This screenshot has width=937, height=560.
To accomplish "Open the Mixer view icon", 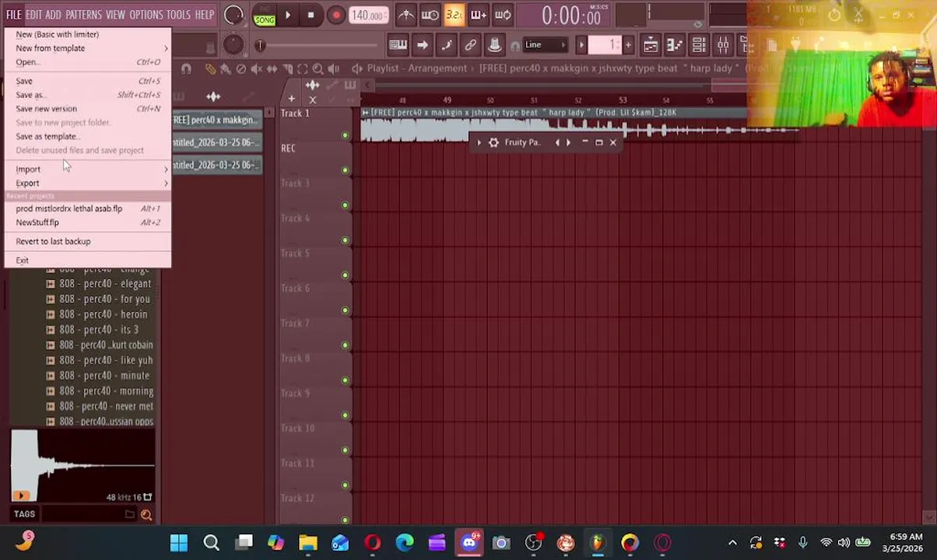I will coord(722,45).
